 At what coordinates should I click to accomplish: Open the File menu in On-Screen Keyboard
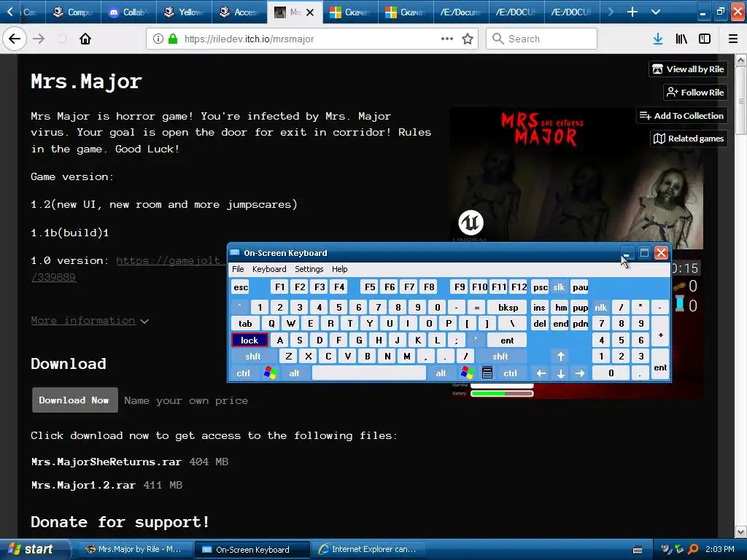pyautogui.click(x=238, y=269)
